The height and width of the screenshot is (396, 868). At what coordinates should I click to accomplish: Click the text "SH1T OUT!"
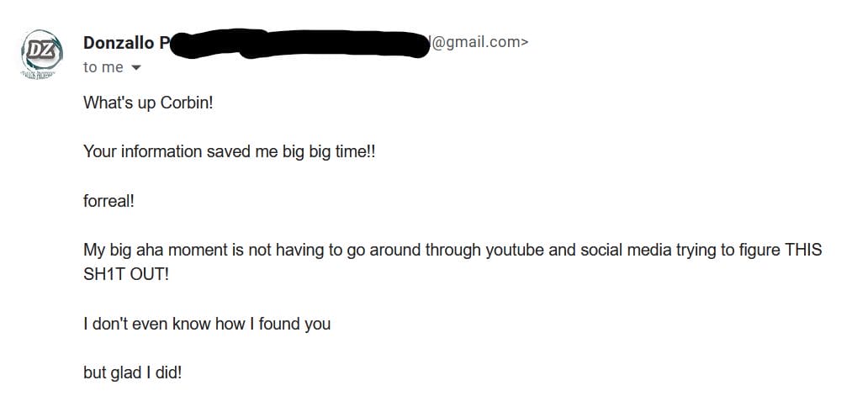point(126,274)
